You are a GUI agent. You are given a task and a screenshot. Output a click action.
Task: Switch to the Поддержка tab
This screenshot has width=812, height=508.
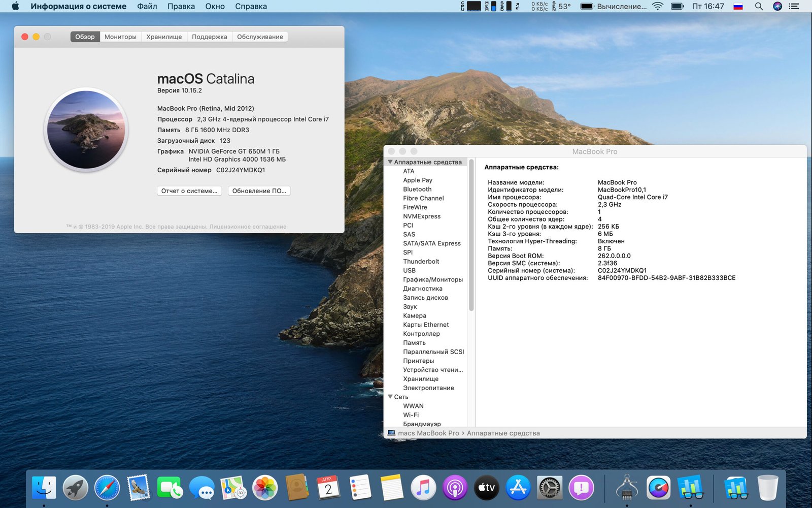(210, 37)
